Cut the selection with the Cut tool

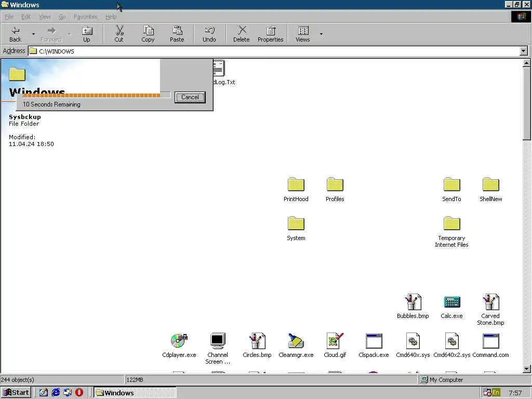coord(119,34)
